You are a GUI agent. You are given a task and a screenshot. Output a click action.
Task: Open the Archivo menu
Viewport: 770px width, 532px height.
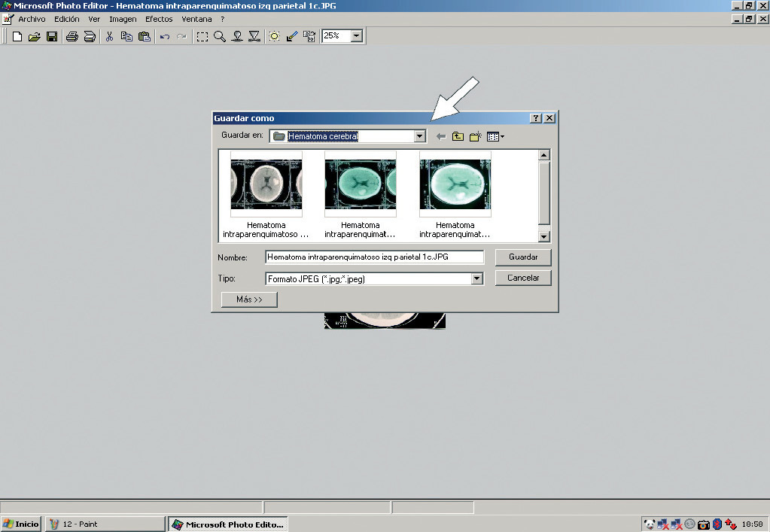[32, 19]
